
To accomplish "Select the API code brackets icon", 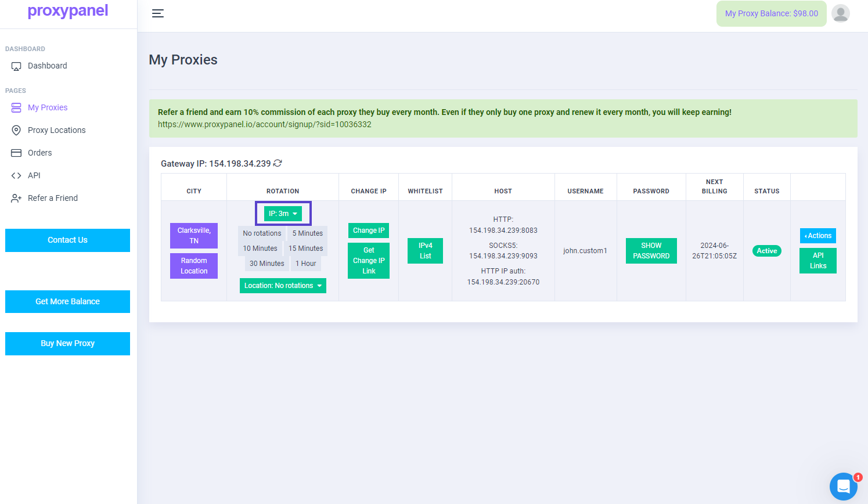I will (x=16, y=175).
